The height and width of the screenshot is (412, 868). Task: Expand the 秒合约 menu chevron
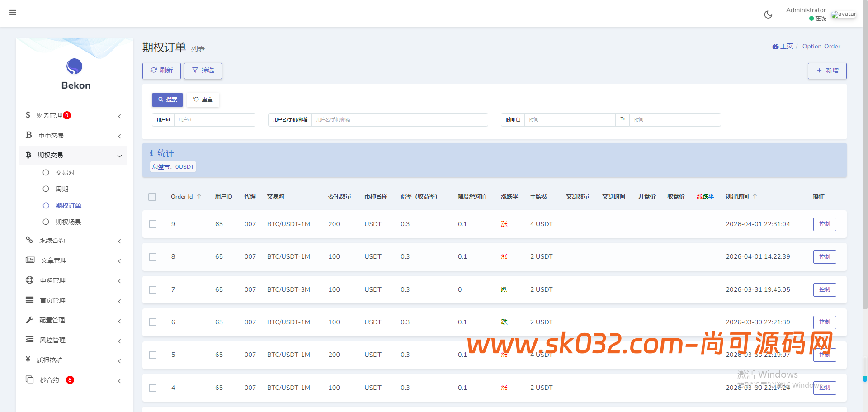(x=119, y=381)
